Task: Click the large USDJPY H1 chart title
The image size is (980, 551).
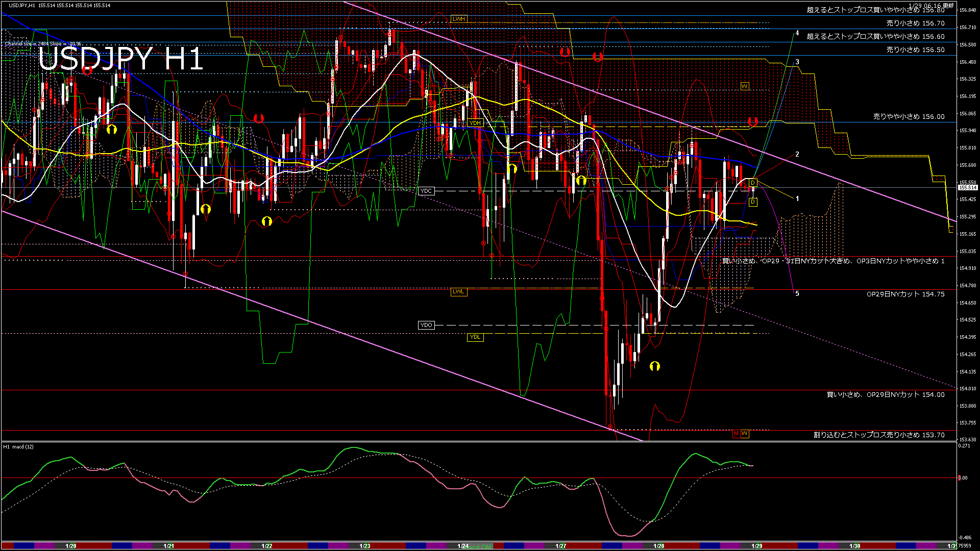Action: click(120, 59)
